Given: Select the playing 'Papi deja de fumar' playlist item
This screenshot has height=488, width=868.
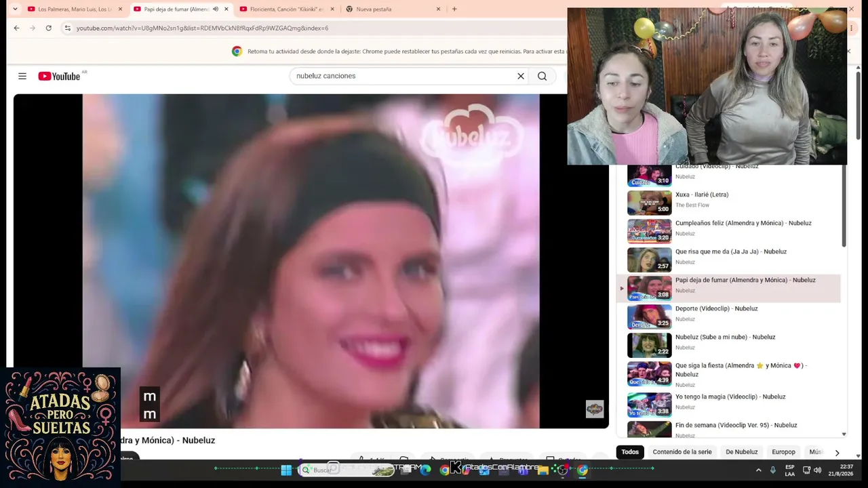Looking at the screenshot, I should coord(729,288).
